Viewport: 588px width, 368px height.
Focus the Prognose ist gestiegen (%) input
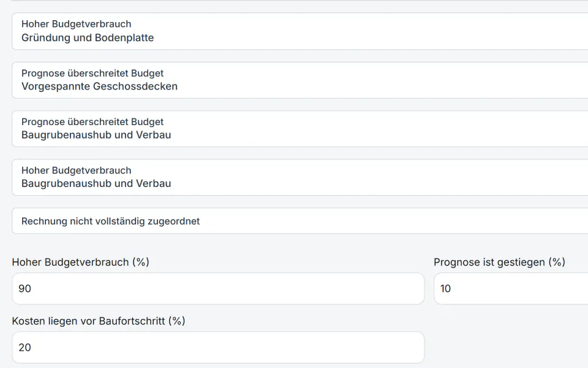pyautogui.click(x=511, y=288)
